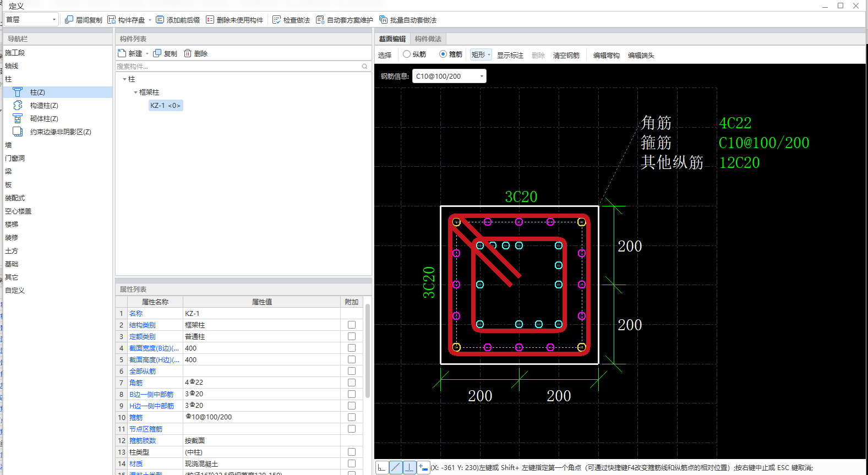The image size is (868, 475).
Task: Click the 编辑端头 button
Action: (x=641, y=55)
